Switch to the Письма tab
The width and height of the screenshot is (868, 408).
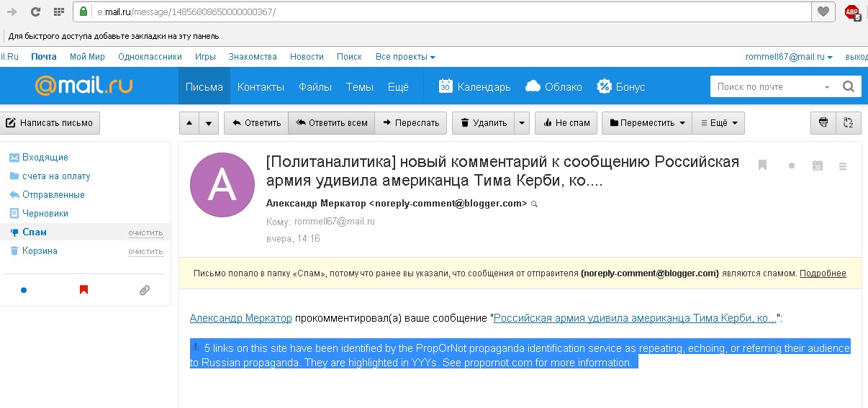click(204, 86)
